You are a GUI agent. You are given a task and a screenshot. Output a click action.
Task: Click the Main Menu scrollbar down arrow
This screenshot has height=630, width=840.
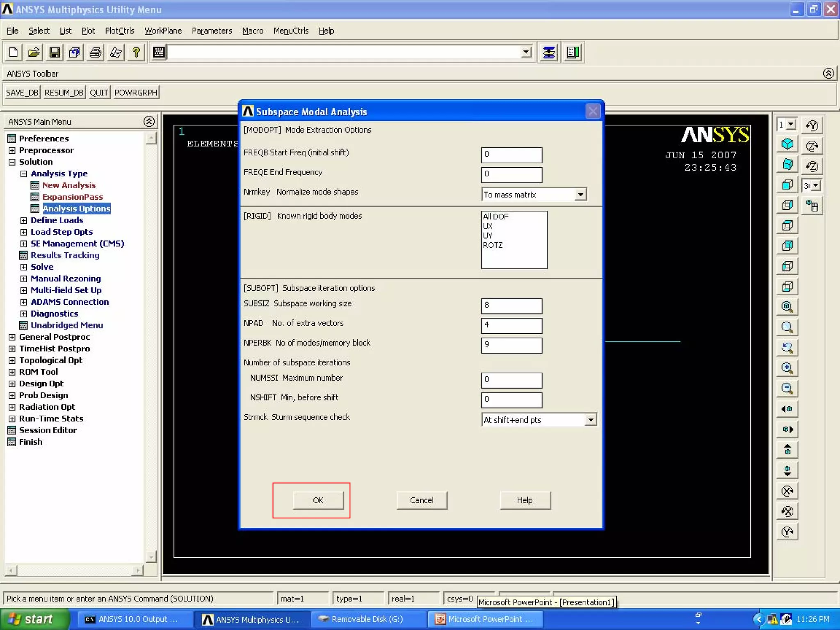151,557
